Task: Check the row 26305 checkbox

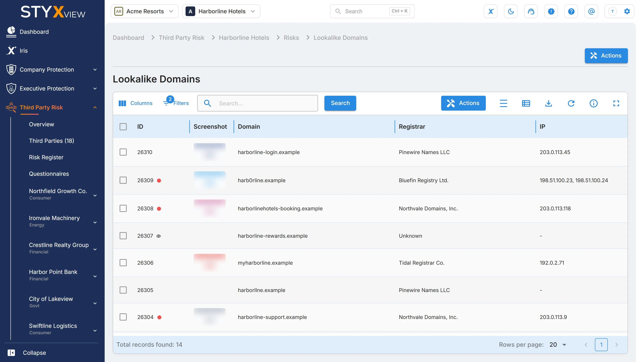Action: pyautogui.click(x=123, y=290)
